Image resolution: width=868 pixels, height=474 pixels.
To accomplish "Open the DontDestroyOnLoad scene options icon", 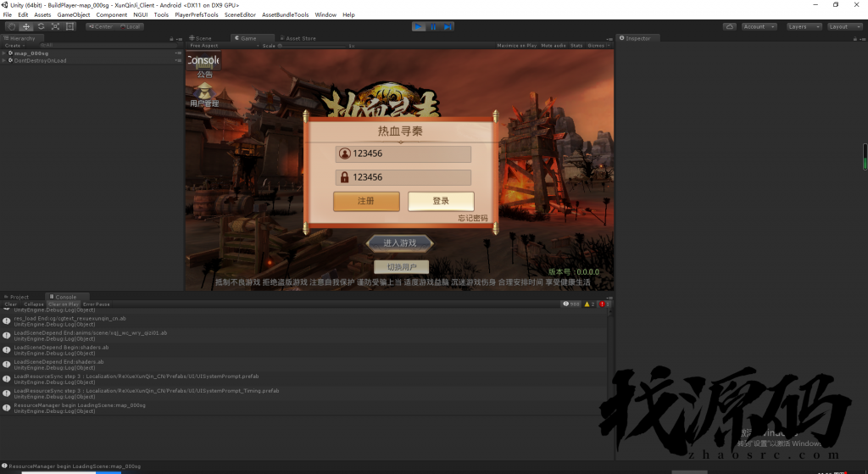I will (178, 60).
